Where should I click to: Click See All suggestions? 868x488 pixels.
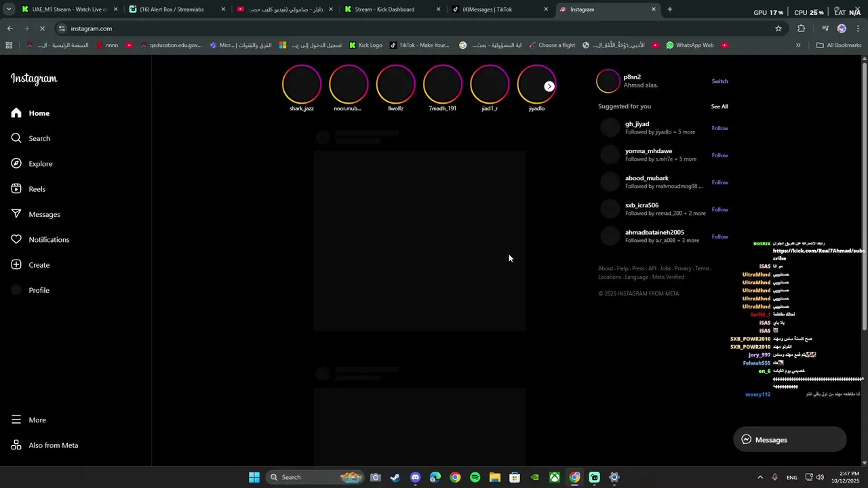point(719,106)
